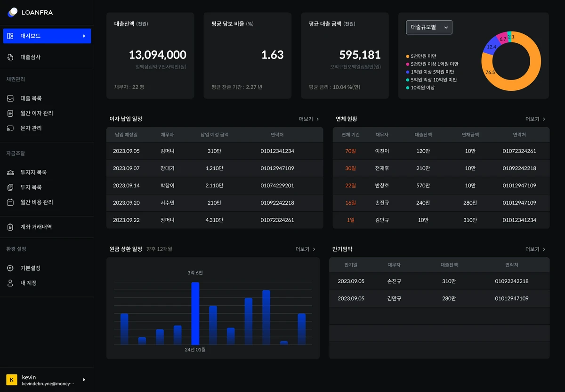565x392 pixels.
Task: Expand the 대시보드 menu arrow
Action: pos(84,36)
